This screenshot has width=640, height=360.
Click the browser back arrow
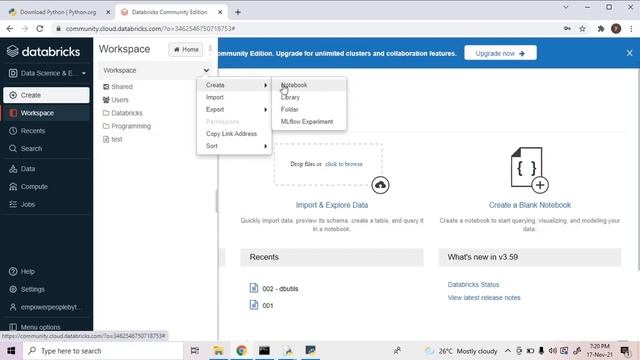(10, 29)
